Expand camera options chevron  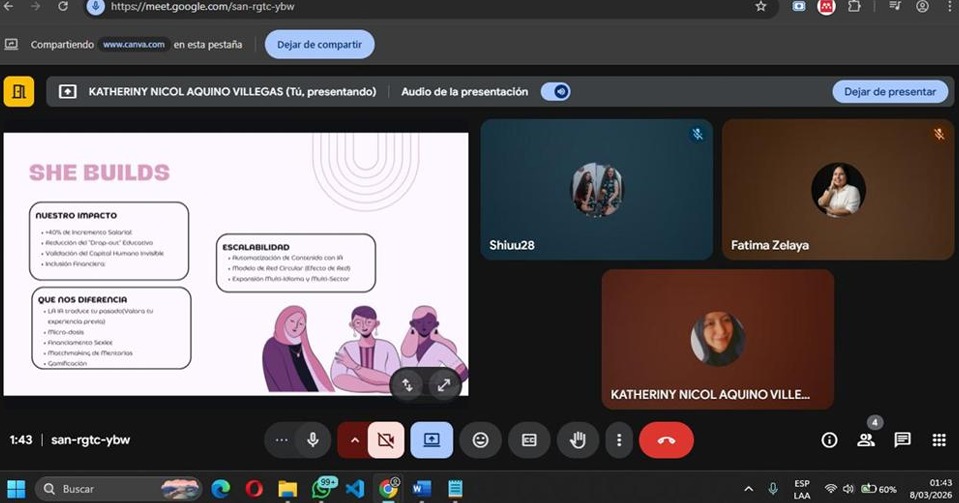(354, 440)
